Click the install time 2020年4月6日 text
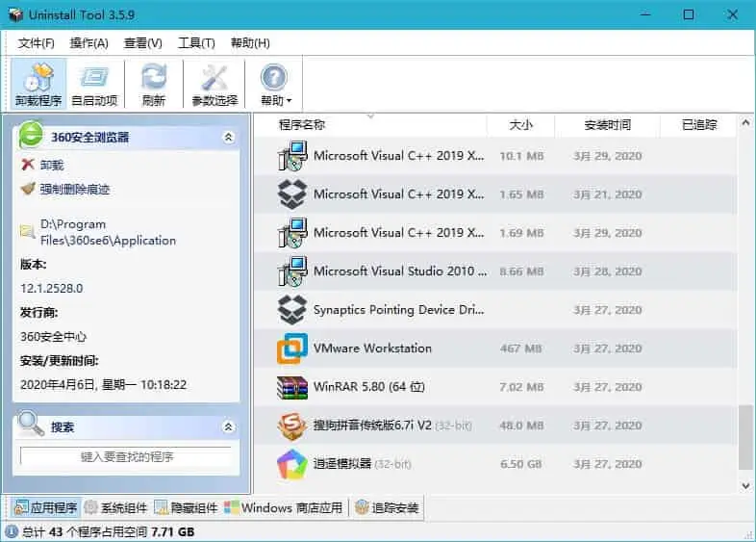This screenshot has width=756, height=542. [x=103, y=385]
